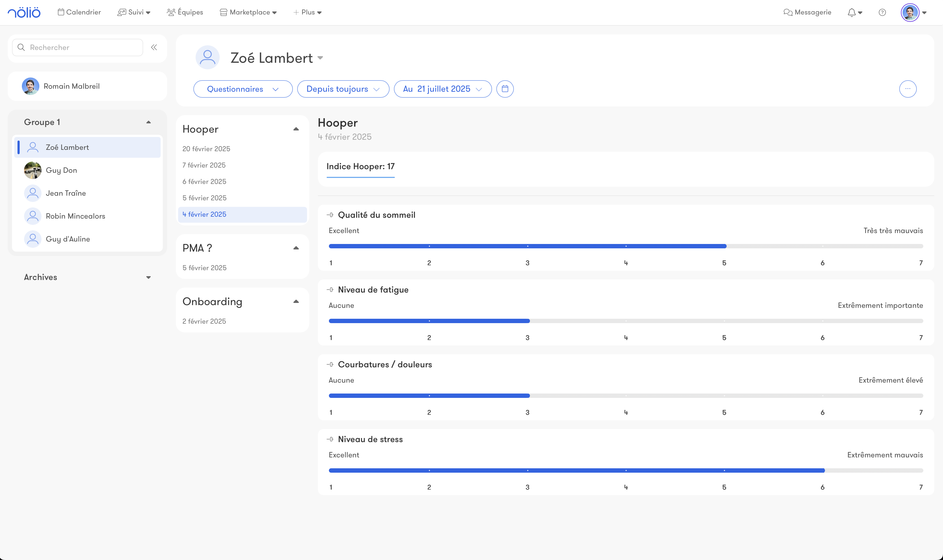943x560 pixels.
Task: Open the three-dots more options button
Action: click(x=907, y=89)
